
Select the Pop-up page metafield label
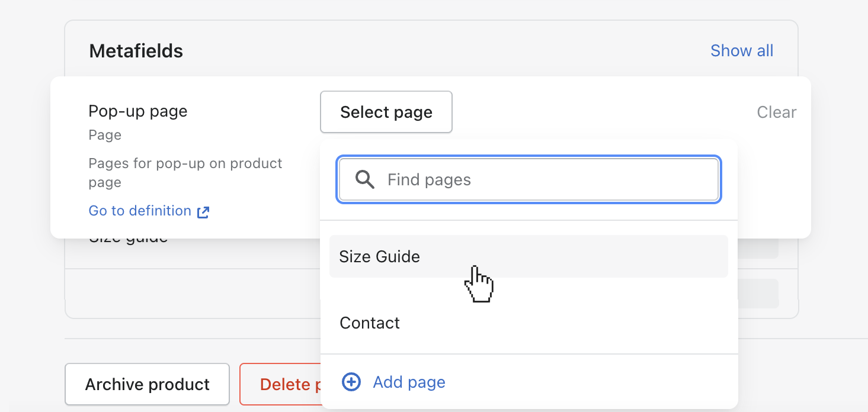[137, 111]
